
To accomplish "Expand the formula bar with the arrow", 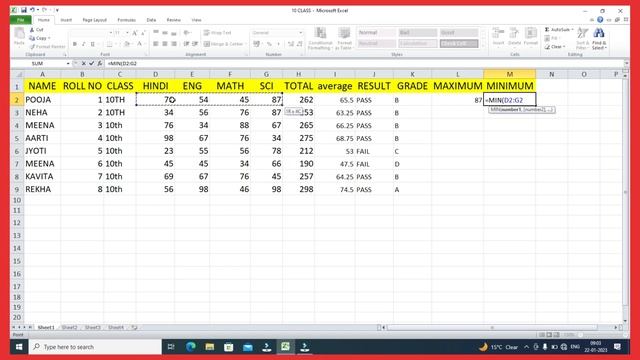I will pos(626,63).
